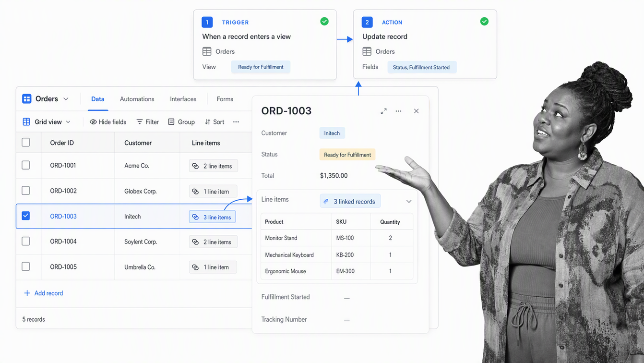
Task: Click the 3 linked records button
Action: point(350,201)
